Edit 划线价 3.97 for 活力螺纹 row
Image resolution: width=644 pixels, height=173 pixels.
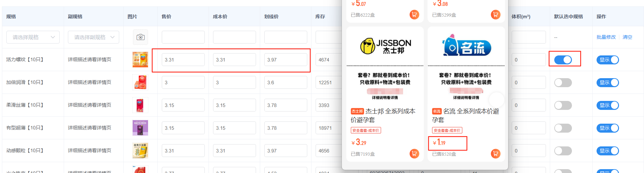(x=286, y=60)
